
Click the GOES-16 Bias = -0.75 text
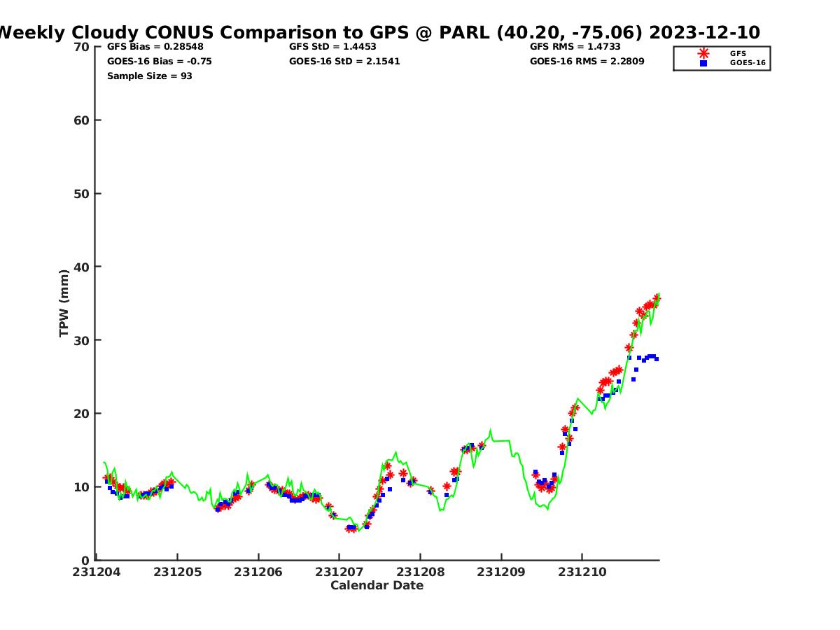click(x=159, y=62)
